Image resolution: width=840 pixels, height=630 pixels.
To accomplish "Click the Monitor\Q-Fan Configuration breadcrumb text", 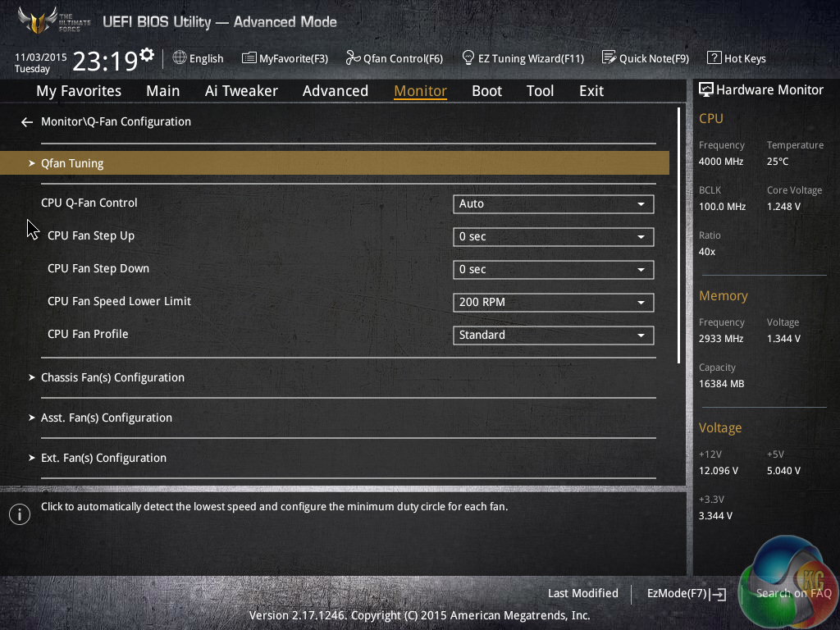I will [x=116, y=121].
